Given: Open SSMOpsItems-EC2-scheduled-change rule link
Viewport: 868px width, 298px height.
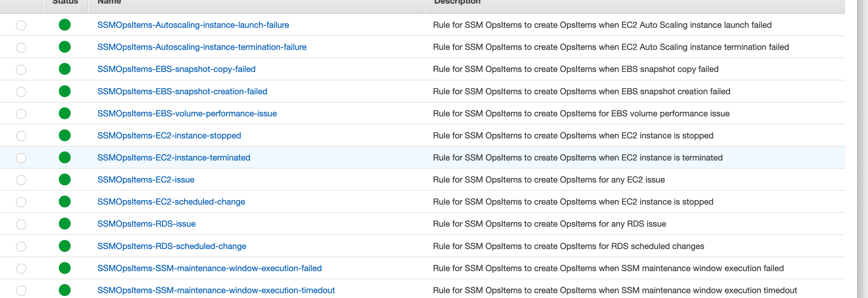Looking at the screenshot, I should 171,202.
